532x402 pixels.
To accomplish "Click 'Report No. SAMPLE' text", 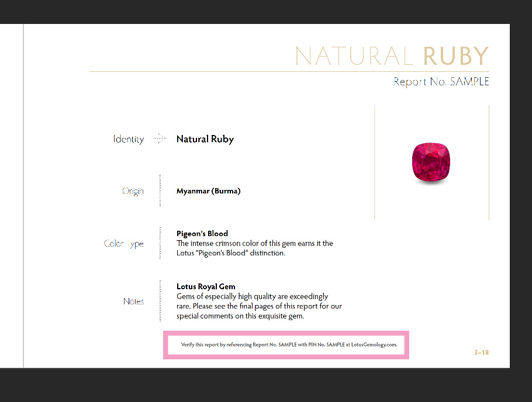I will coord(441,82).
